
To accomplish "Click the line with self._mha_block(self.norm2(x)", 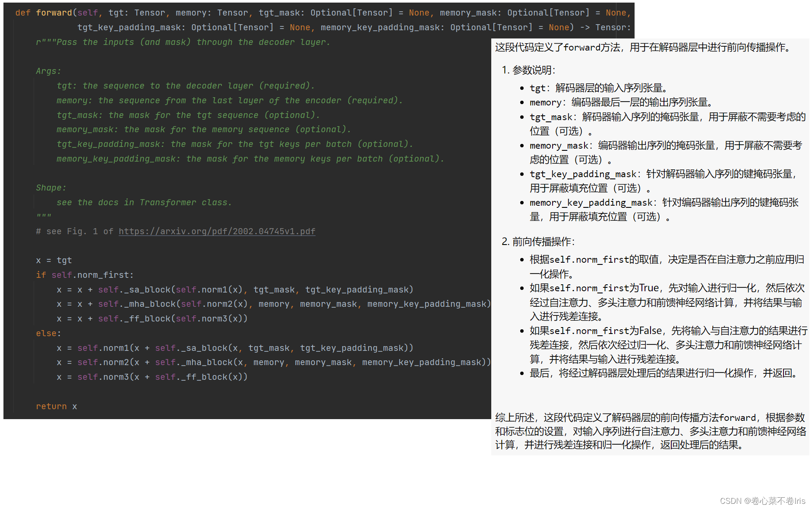I will 274,304.
